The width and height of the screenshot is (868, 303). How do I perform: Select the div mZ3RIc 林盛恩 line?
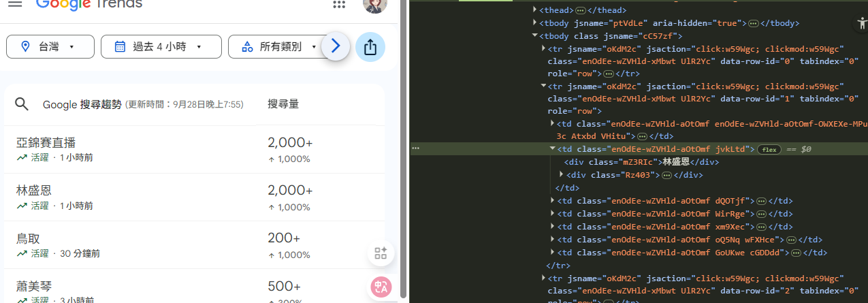[x=641, y=162]
